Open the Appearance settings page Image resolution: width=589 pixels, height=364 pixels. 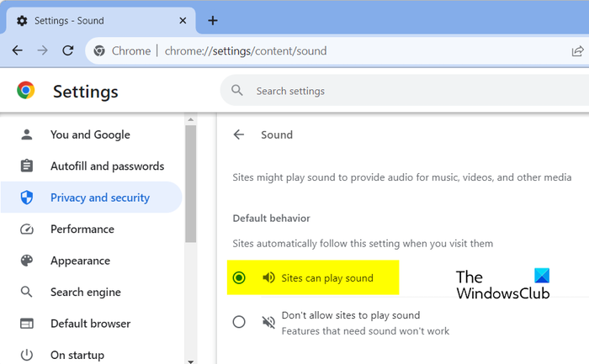(x=81, y=261)
